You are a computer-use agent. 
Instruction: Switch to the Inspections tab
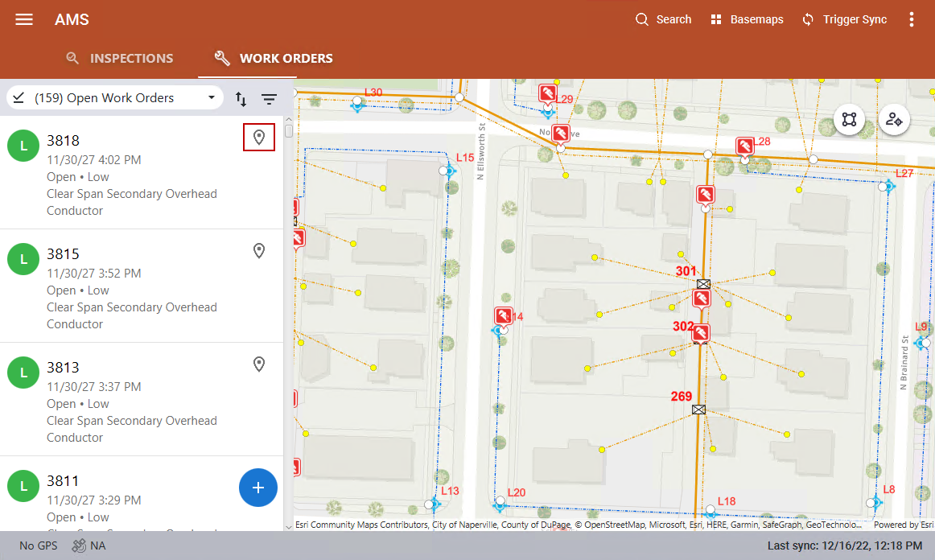(119, 58)
